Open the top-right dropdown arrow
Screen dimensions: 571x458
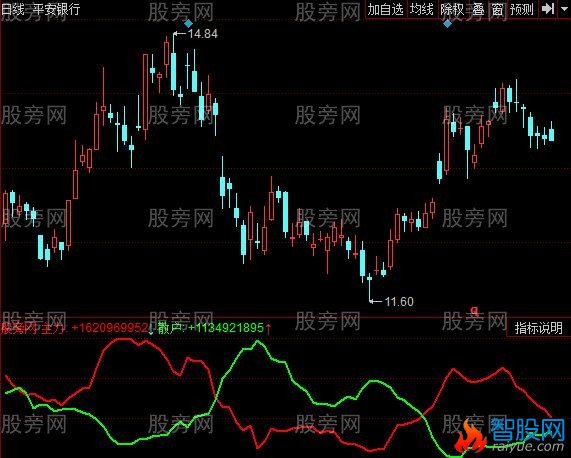(x=564, y=9)
